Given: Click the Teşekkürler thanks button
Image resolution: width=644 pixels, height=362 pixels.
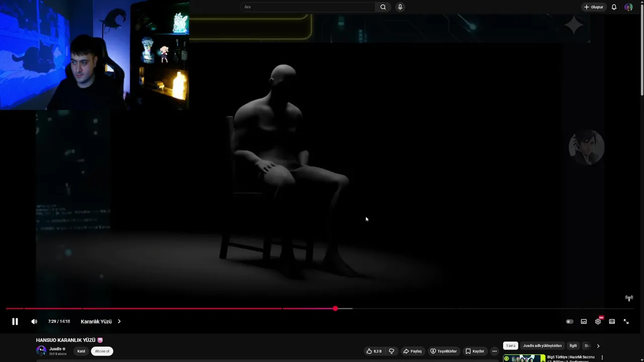Looking at the screenshot, I should tap(444, 351).
